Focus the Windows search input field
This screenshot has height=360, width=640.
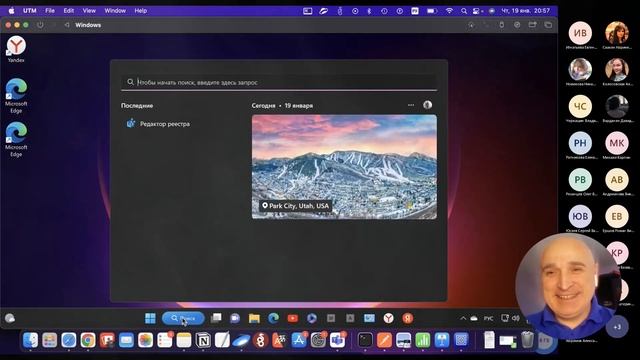click(279, 82)
